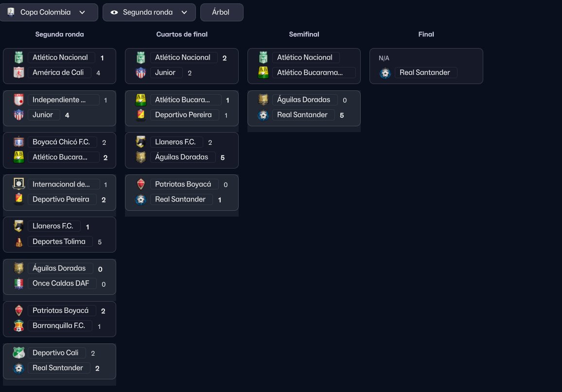The width and height of the screenshot is (562, 392).
Task: Click the América de Cali crest
Action: (x=18, y=72)
